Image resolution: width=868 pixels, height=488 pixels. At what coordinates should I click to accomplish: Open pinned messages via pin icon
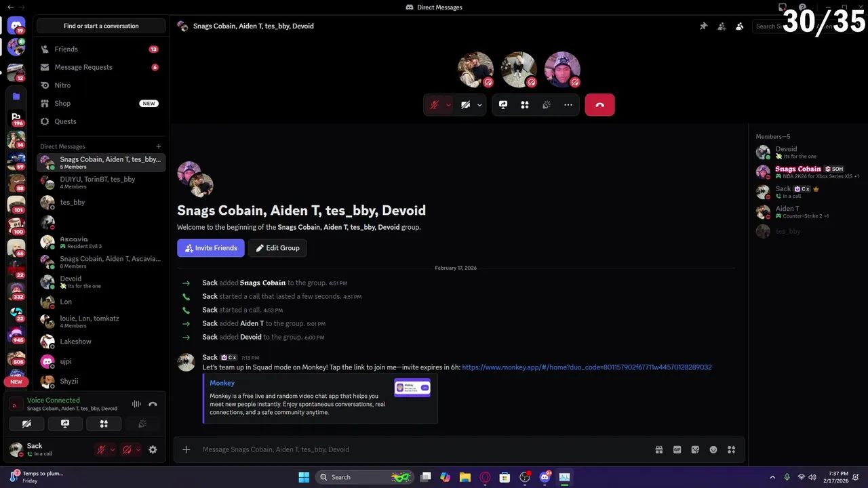coord(703,26)
